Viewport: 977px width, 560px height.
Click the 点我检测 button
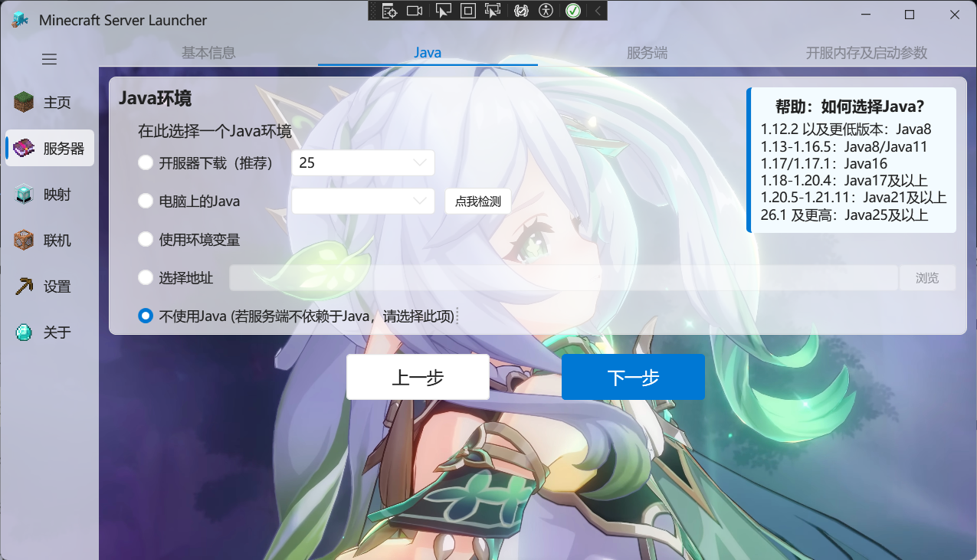click(477, 201)
